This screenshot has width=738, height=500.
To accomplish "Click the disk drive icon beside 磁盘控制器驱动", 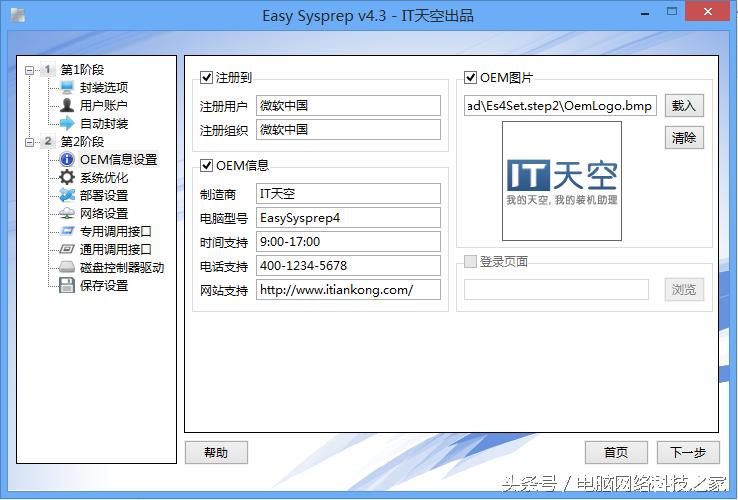I will 67,267.
